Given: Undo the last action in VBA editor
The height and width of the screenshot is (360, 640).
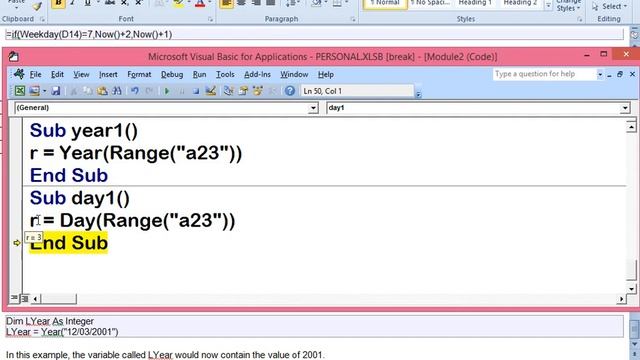Looking at the screenshot, I should coord(135,91).
